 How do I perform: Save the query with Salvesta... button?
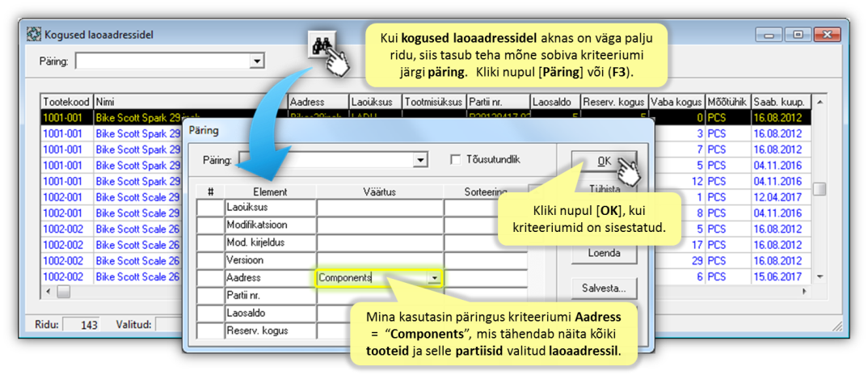[x=605, y=289]
